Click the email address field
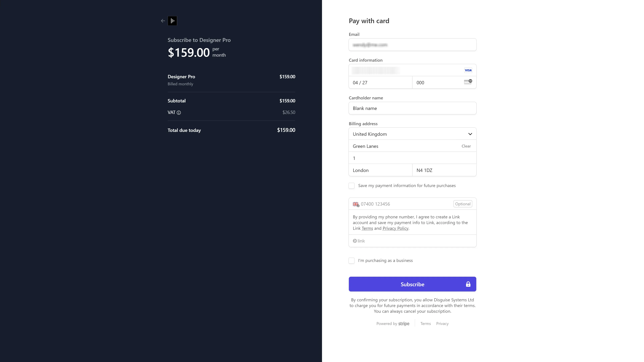 412,45
